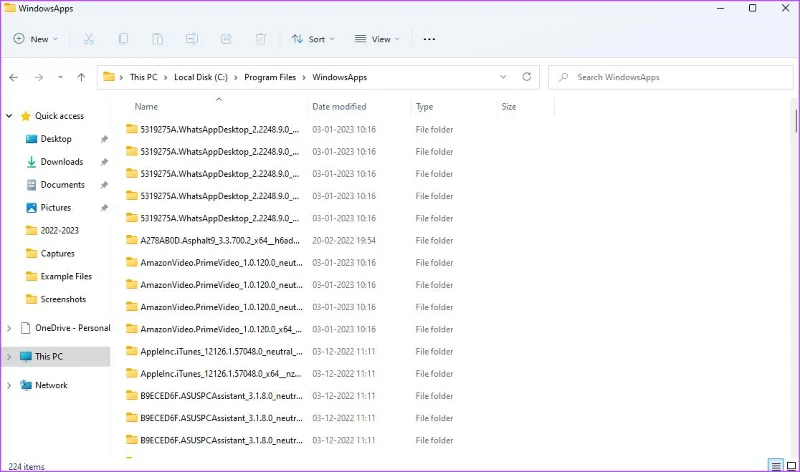Click This PC in the address bar
800x472 pixels.
click(x=143, y=78)
